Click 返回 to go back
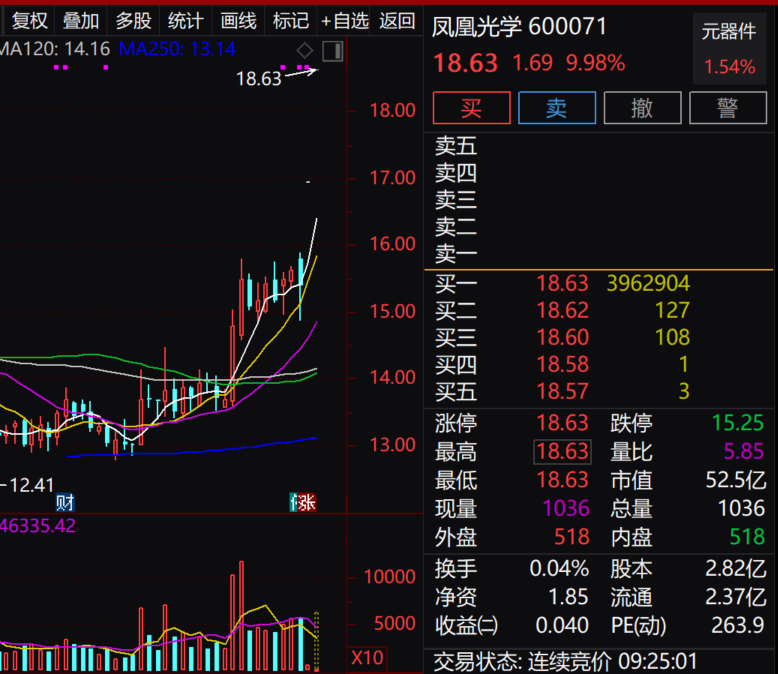The image size is (778, 674). click(397, 20)
